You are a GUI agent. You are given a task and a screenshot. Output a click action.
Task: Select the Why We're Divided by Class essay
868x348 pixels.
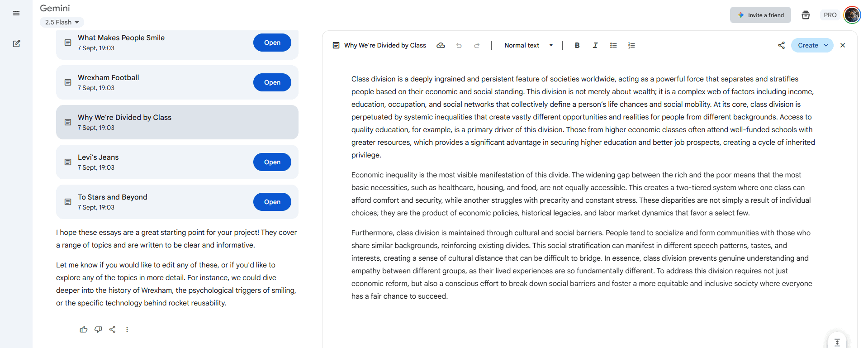click(177, 122)
